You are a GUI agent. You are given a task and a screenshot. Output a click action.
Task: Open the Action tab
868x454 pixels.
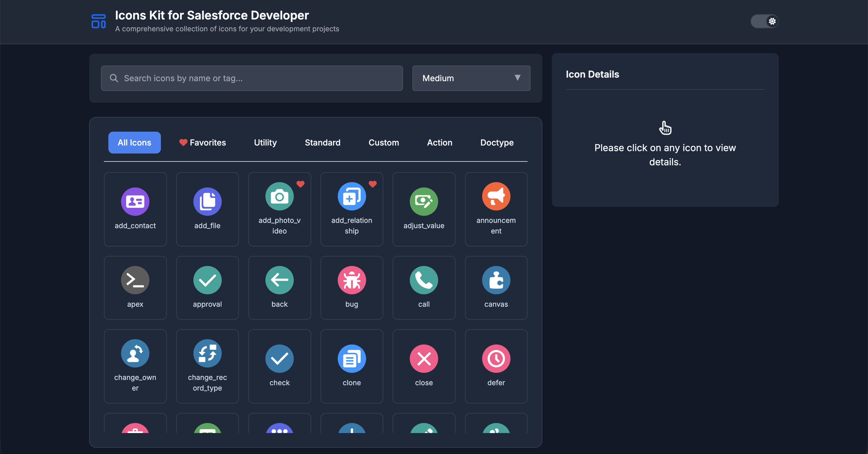(x=439, y=143)
